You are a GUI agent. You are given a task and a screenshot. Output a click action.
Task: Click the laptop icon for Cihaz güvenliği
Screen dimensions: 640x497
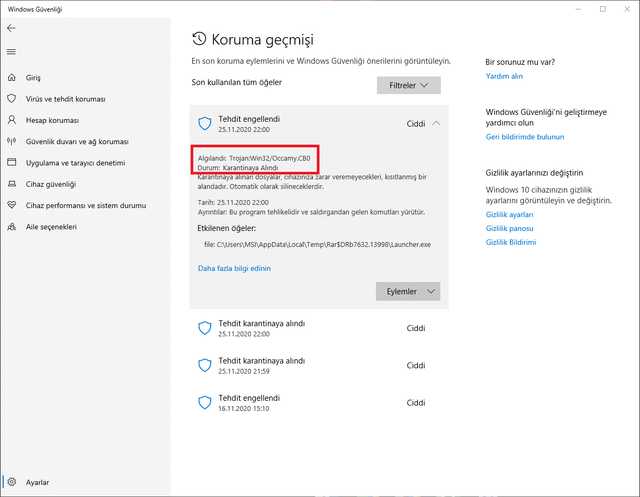pos(12,184)
